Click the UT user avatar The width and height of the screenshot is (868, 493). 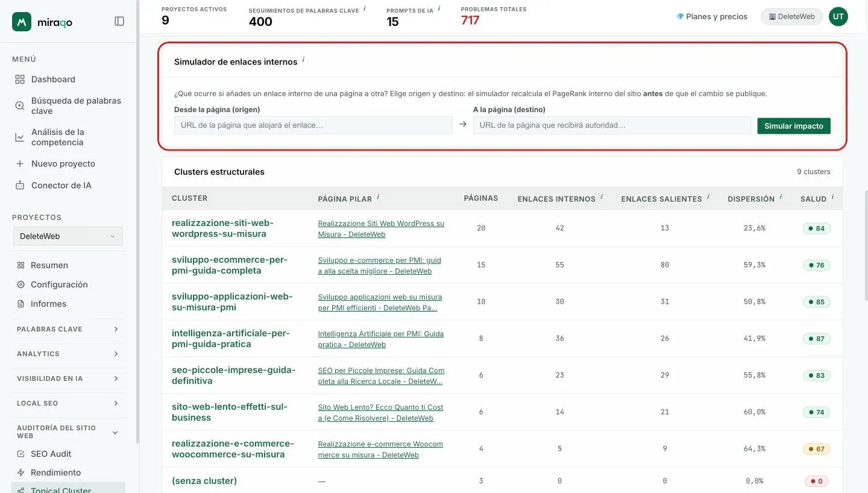(838, 17)
